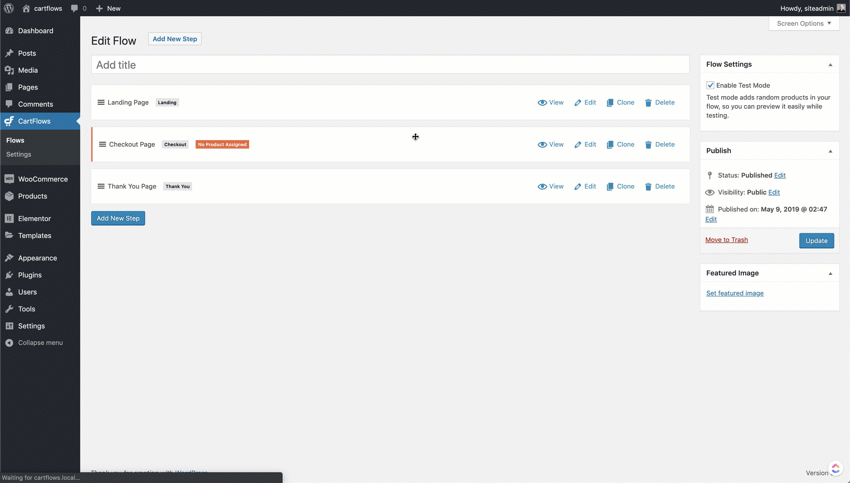Collapse the Publish panel
850x483 pixels.
click(830, 151)
